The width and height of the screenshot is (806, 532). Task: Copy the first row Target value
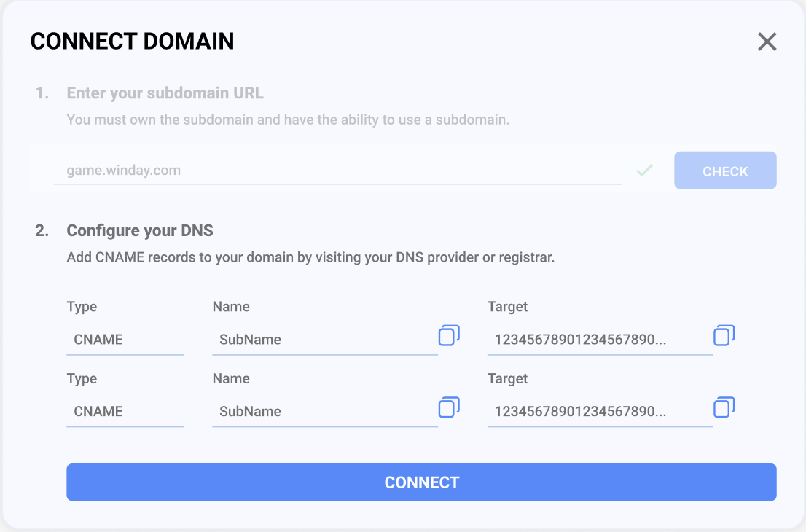coord(724,336)
